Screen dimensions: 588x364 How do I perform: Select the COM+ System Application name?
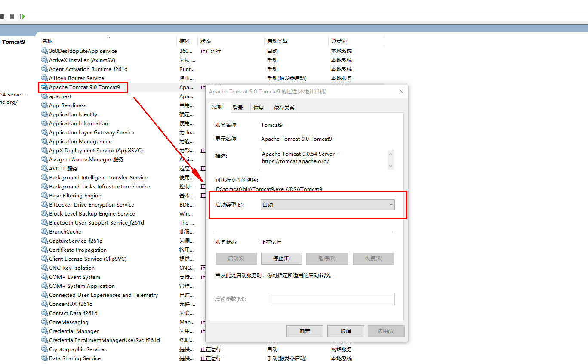pos(82,286)
